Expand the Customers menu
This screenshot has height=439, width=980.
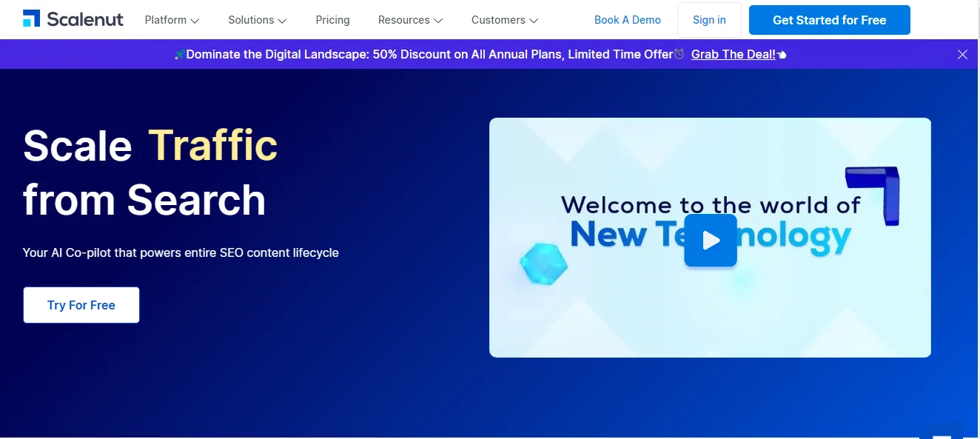pyautogui.click(x=505, y=20)
